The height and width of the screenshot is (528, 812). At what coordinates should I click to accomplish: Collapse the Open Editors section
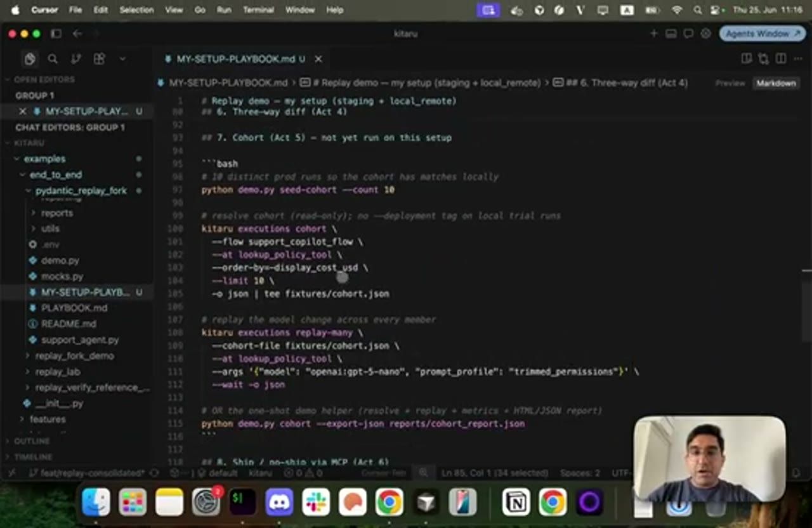pyautogui.click(x=44, y=79)
